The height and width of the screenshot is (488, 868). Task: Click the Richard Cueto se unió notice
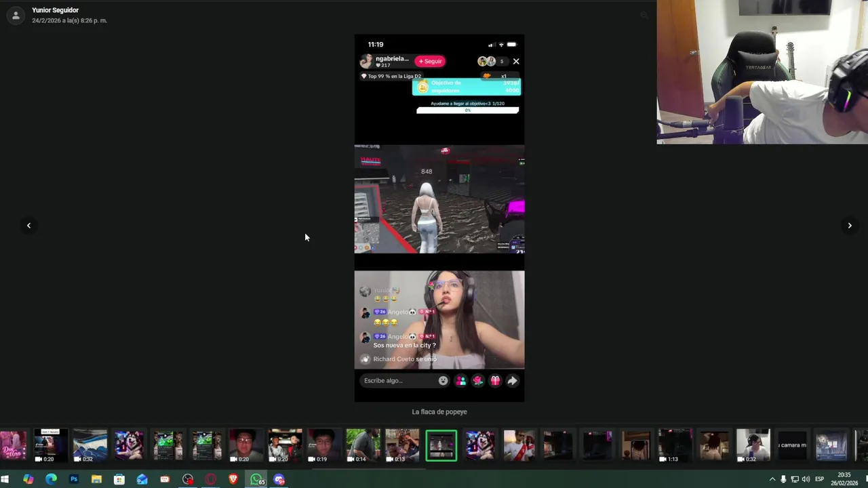point(405,359)
